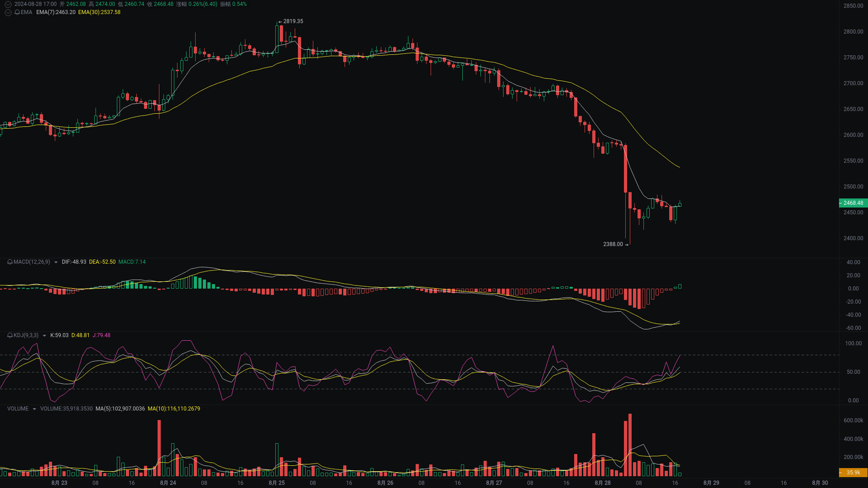Click the MACD indicator alarm bell icon
868x488 pixels.
pyautogui.click(x=10, y=262)
